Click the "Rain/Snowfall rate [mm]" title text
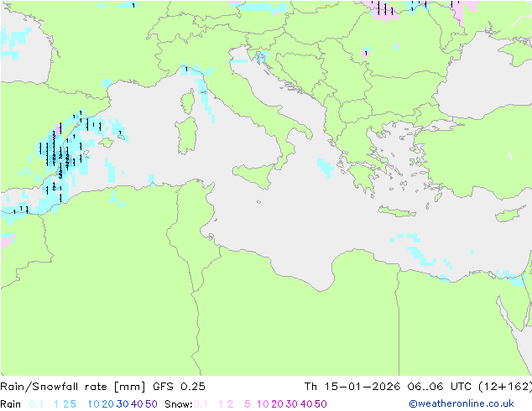 click(73, 387)
